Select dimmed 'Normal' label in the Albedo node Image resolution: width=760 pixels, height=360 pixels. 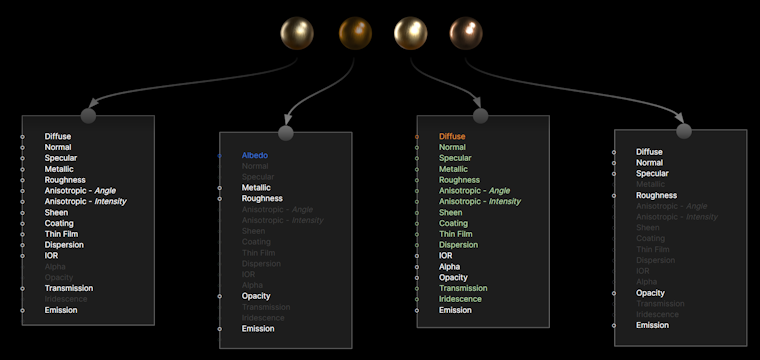pos(255,166)
